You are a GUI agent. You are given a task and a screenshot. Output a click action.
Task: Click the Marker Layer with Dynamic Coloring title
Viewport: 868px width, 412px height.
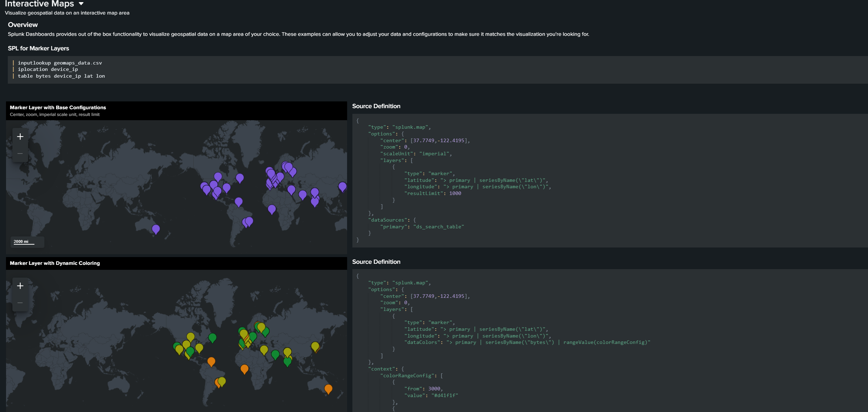point(55,263)
